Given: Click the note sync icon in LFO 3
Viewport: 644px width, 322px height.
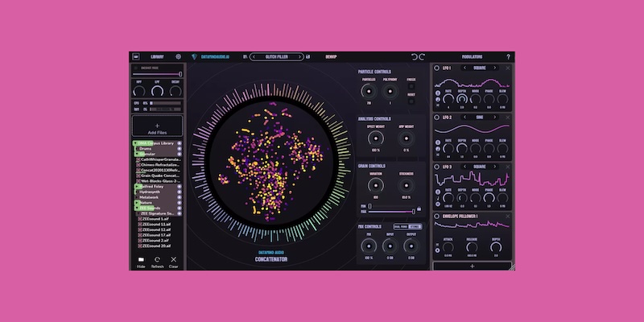Looking at the screenshot, I should click(438, 198).
